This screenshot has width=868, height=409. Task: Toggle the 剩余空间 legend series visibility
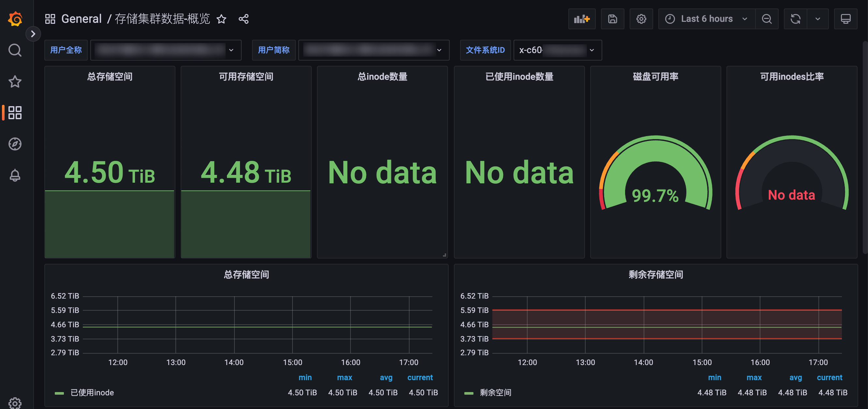point(495,392)
